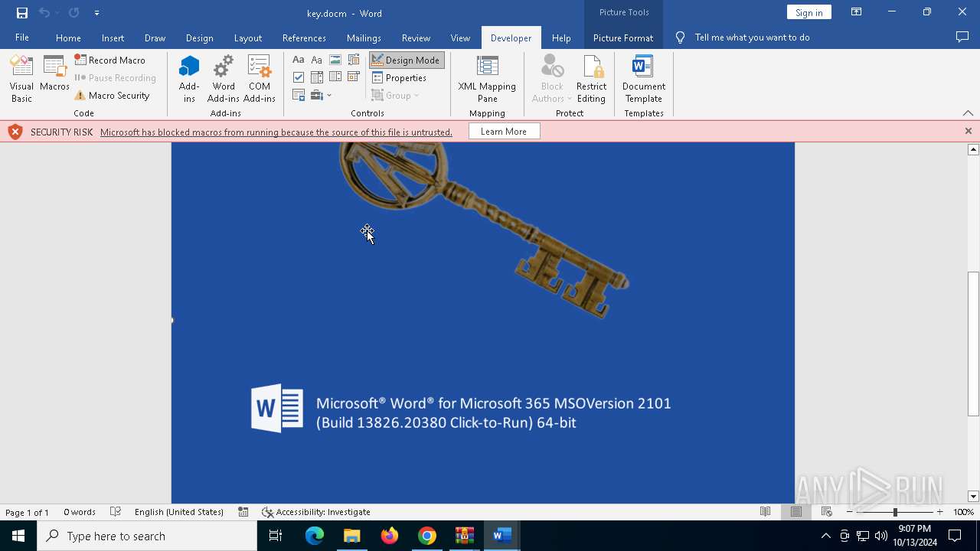The height and width of the screenshot is (551, 980).
Task: Open the Picture Format tab
Action: point(623,37)
